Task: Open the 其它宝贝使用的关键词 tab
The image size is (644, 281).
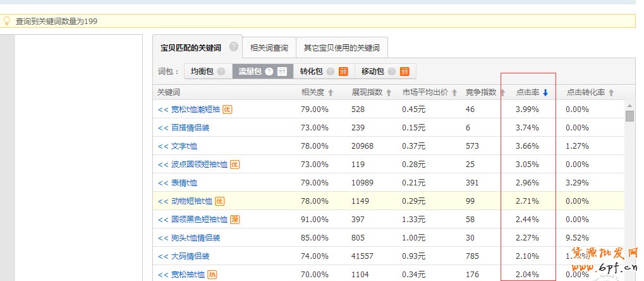Action: pos(341,47)
